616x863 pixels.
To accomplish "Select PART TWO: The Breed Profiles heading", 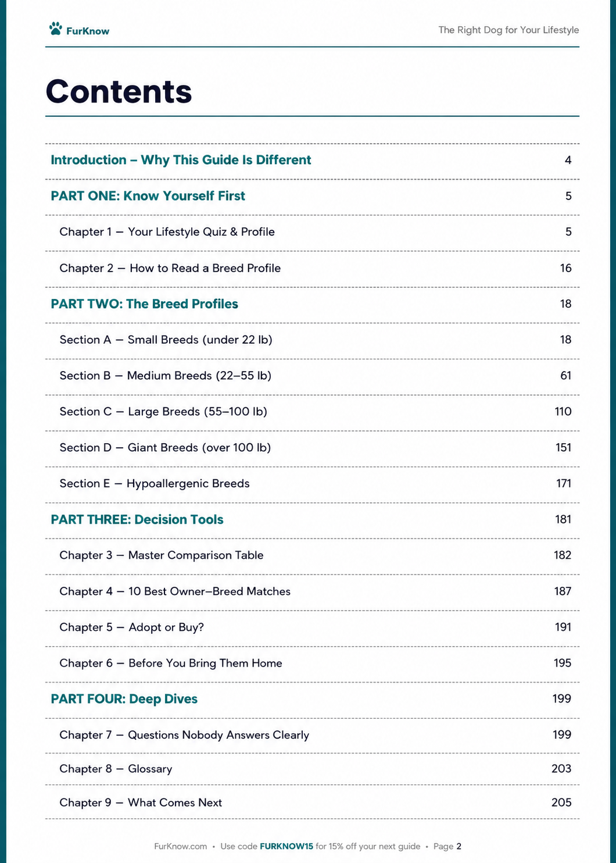I will pyautogui.click(x=312, y=305).
